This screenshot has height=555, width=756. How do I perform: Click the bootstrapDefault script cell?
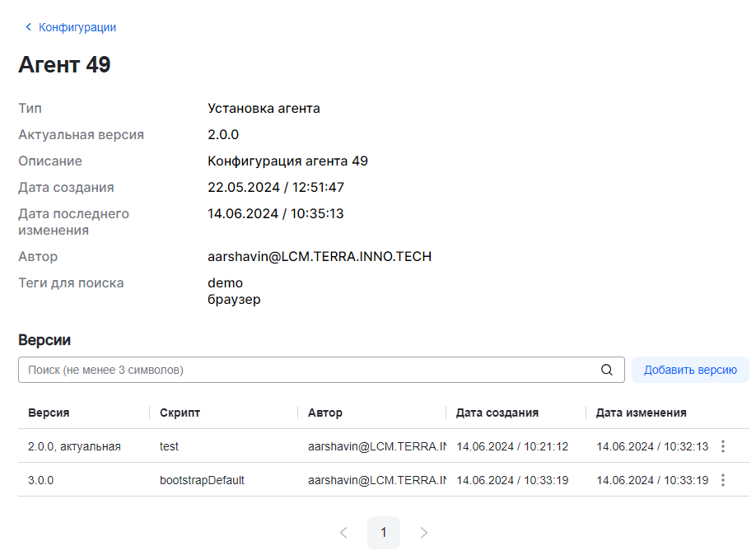(x=202, y=480)
